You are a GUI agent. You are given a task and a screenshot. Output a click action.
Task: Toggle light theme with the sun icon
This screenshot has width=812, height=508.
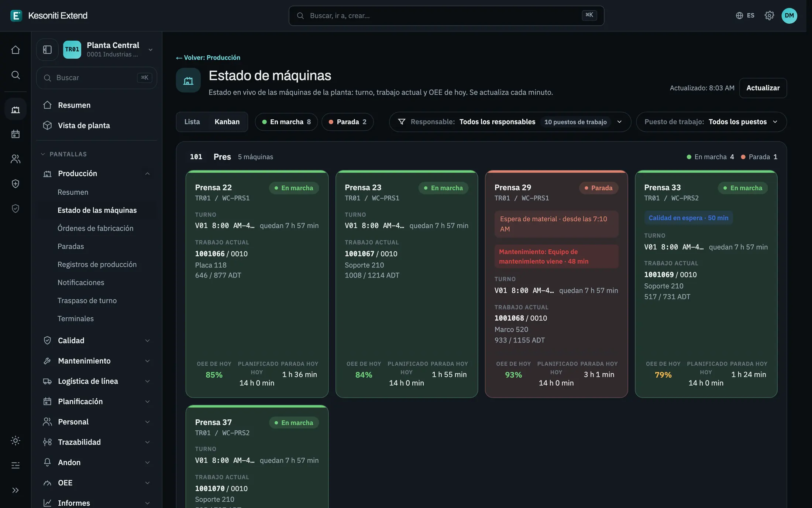(16, 440)
